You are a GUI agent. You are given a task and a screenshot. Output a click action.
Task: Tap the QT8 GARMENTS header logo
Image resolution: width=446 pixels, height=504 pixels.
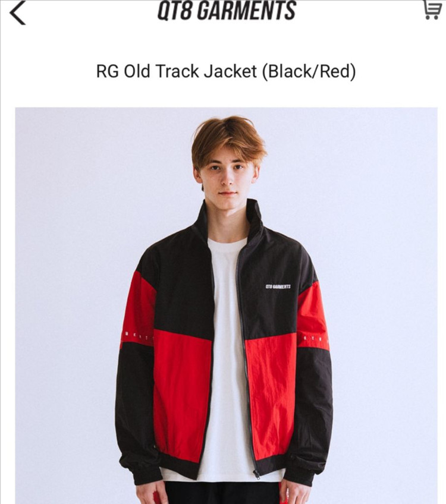[x=227, y=10]
